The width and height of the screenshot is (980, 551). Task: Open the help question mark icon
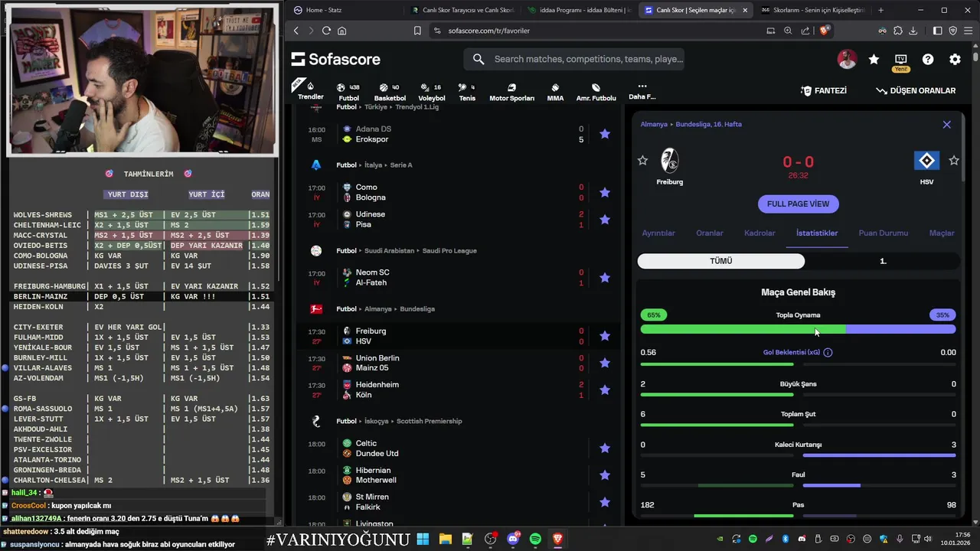pyautogui.click(x=928, y=59)
